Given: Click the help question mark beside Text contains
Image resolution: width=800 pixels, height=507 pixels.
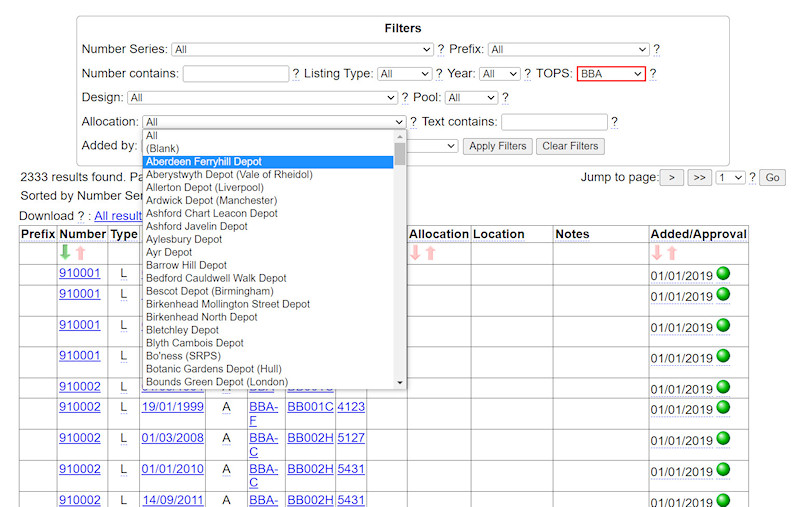Looking at the screenshot, I should (x=614, y=122).
